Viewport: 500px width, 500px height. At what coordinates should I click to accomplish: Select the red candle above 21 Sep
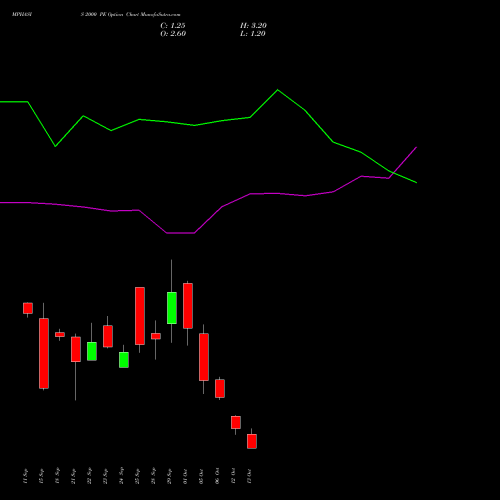76,349
